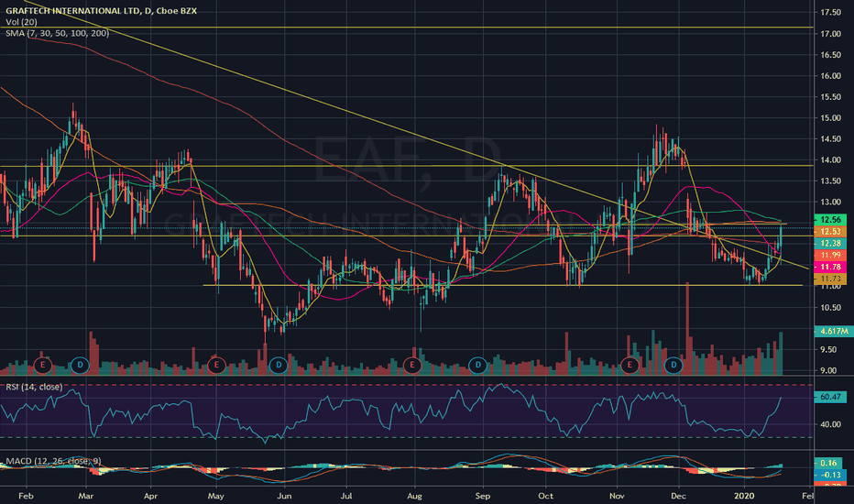Screen dimensions: 854x504
Task: Click the dividend D marker before March
Action: [x=80, y=365]
